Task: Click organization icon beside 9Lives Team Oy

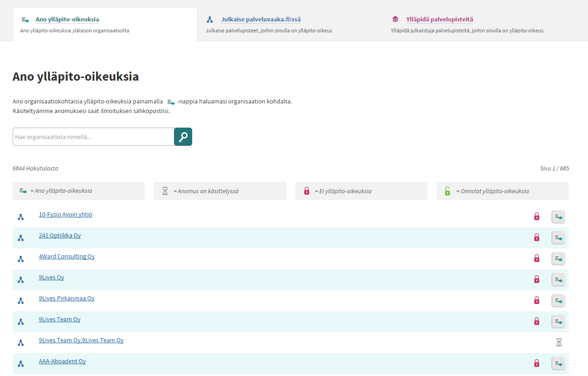Action: [x=20, y=322]
